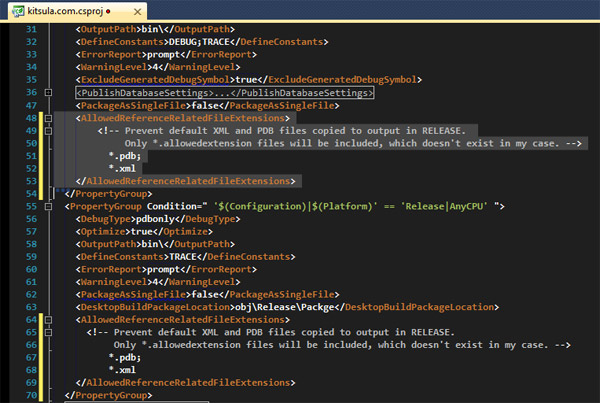
Task: Click OutputPath opening tag on line 58
Action: 108,244
